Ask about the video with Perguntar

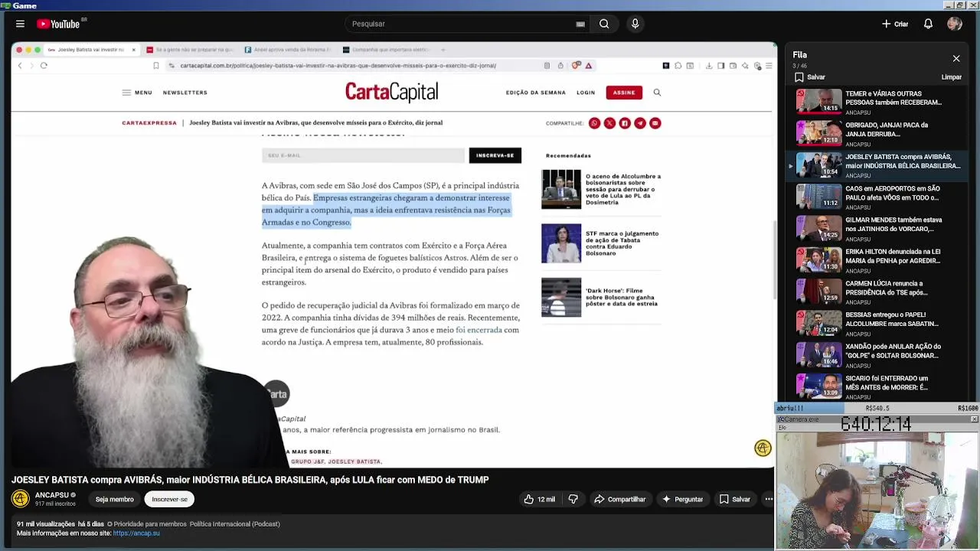click(x=682, y=499)
